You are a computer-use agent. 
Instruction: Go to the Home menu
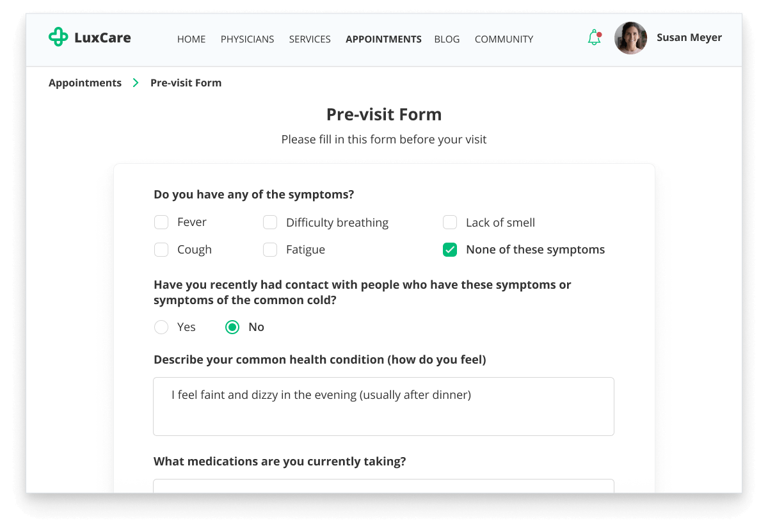click(x=191, y=39)
